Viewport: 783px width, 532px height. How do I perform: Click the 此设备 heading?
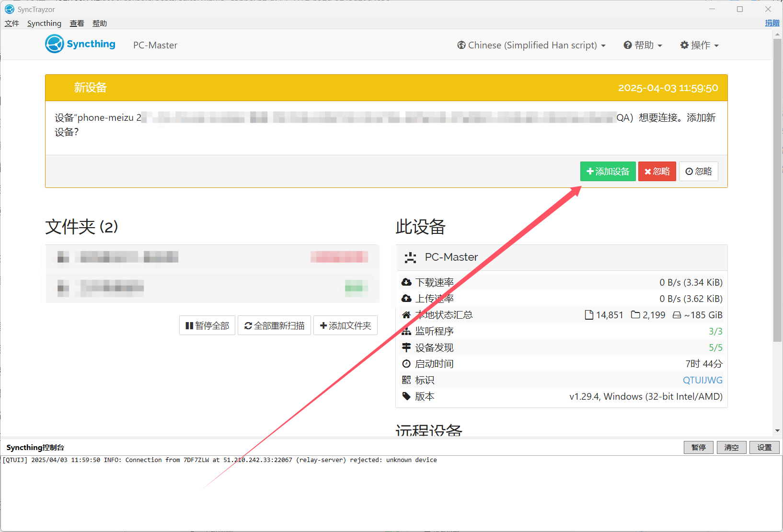(421, 227)
